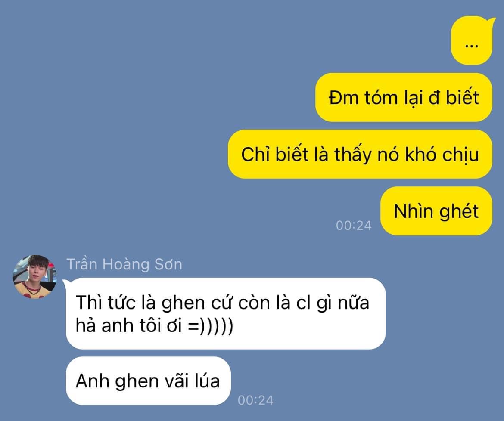Tap the "Đm tóm lại đ biết" message
This screenshot has height=421, width=504.
(404, 97)
